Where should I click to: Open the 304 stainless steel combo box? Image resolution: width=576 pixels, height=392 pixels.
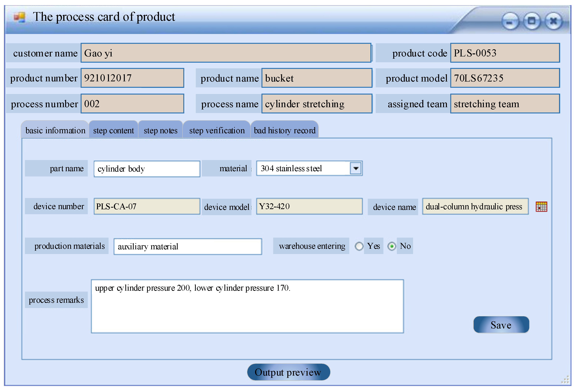pyautogui.click(x=303, y=169)
